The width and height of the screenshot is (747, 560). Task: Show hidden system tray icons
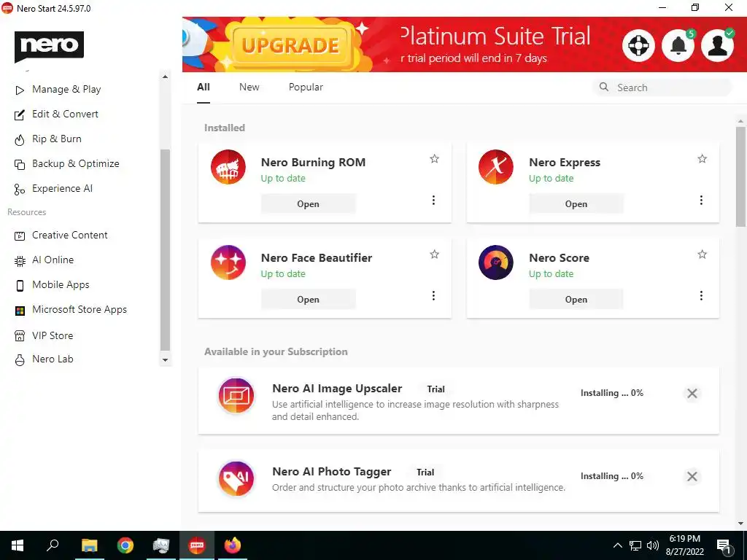[x=617, y=545]
